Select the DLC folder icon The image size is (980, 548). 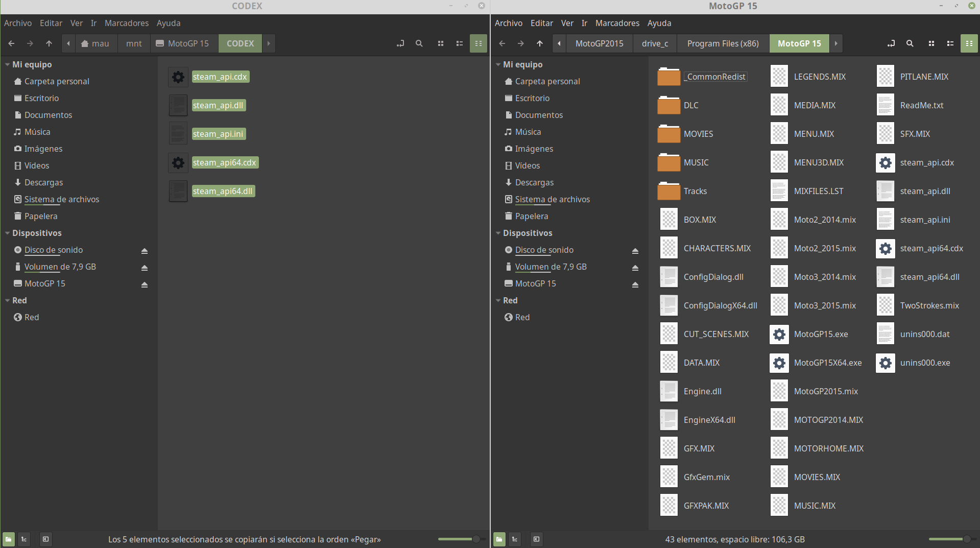(x=669, y=105)
